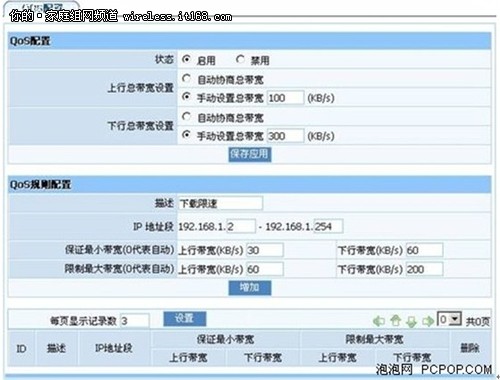Click the ID column header

pos(21,349)
